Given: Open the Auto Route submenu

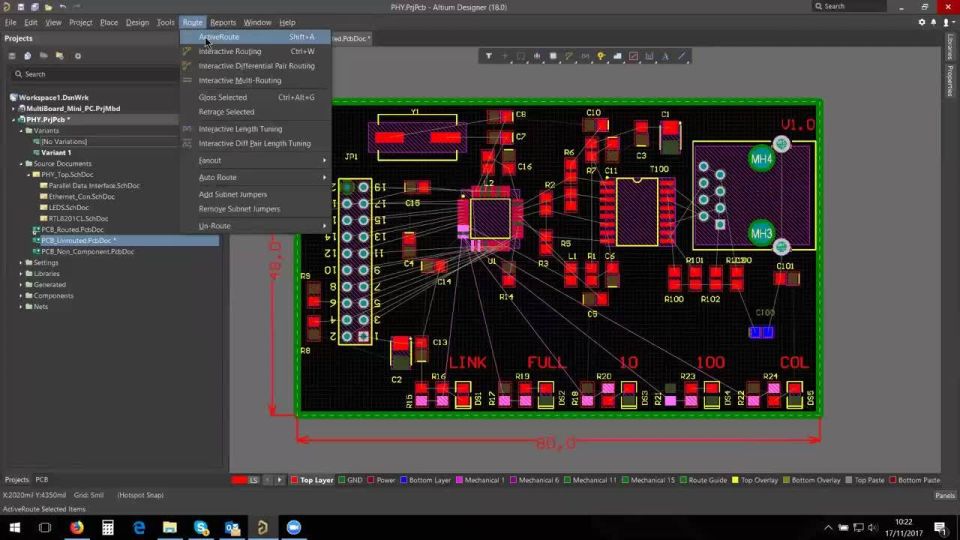Looking at the screenshot, I should coord(255,177).
